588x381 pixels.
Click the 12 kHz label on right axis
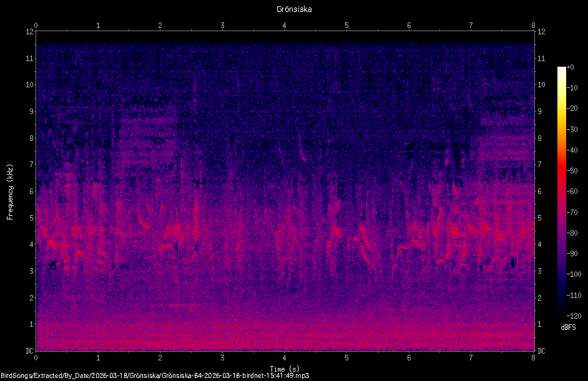(x=541, y=32)
